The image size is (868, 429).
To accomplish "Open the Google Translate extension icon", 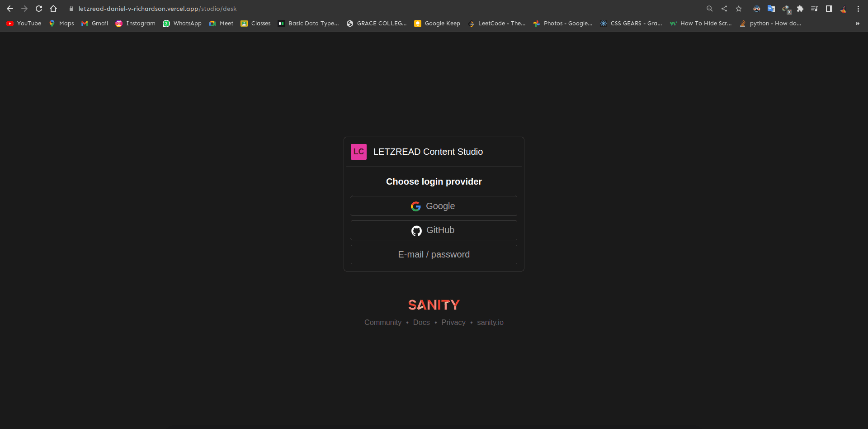I will [771, 9].
